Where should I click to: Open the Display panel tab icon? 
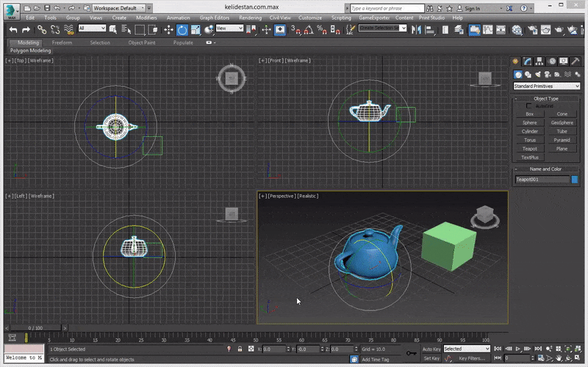coord(563,61)
